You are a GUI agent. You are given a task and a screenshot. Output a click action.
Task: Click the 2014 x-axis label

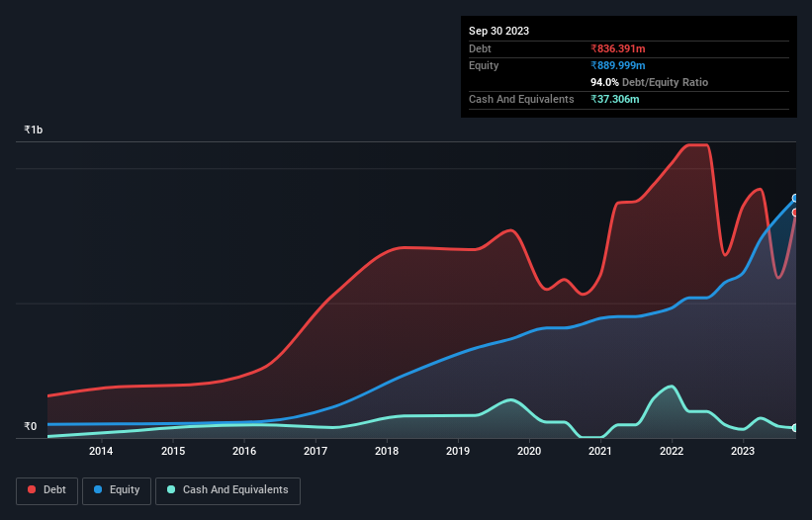point(101,451)
